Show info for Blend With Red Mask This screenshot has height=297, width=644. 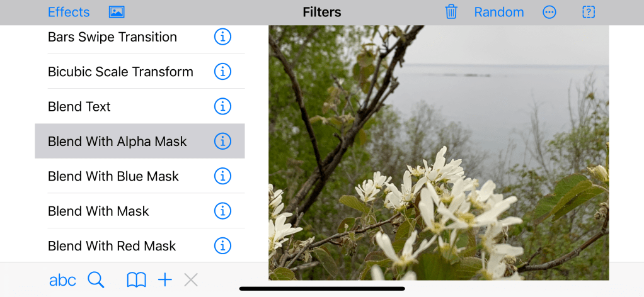pos(222,246)
